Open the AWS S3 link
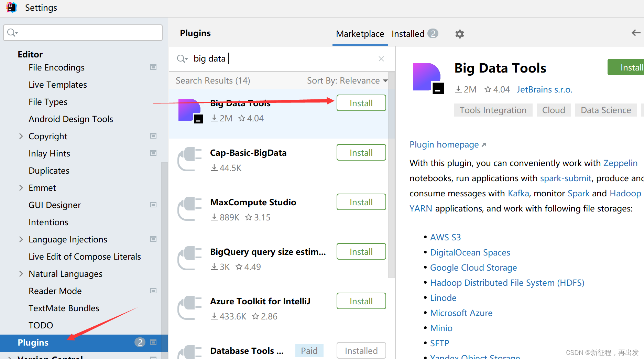This screenshot has height=359, width=644. point(445,237)
